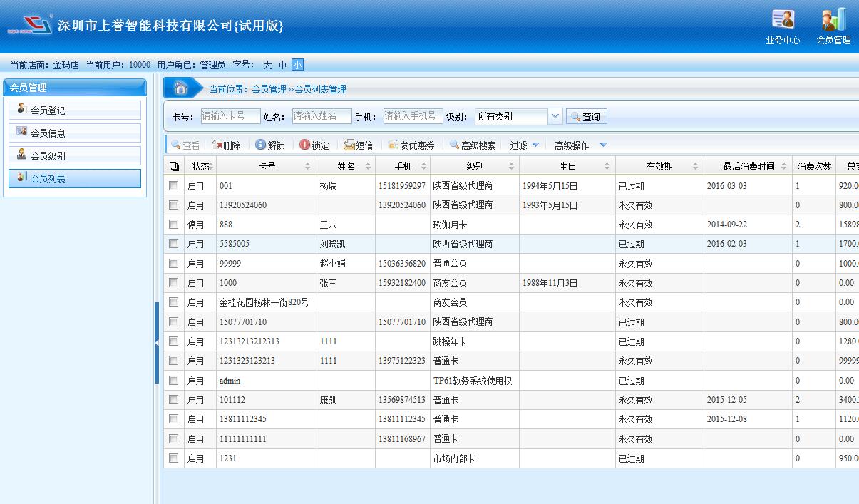Tick the checkbox for the admin row
This screenshot has width=859, height=504.
[173, 381]
